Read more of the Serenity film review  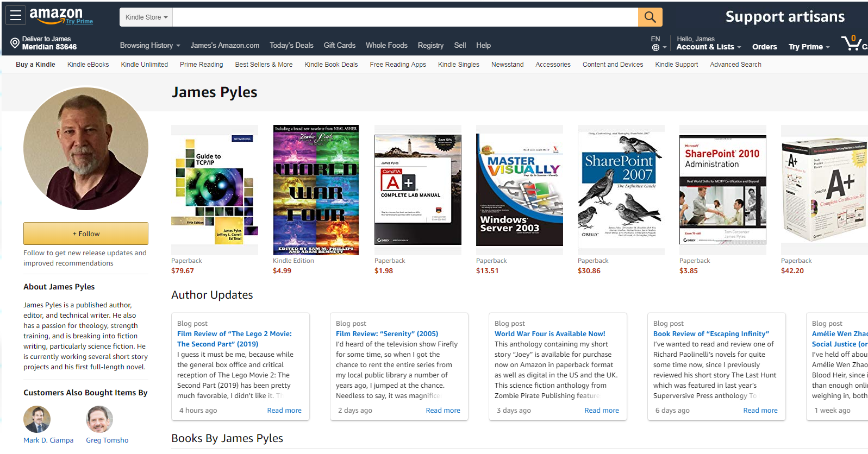pos(442,411)
